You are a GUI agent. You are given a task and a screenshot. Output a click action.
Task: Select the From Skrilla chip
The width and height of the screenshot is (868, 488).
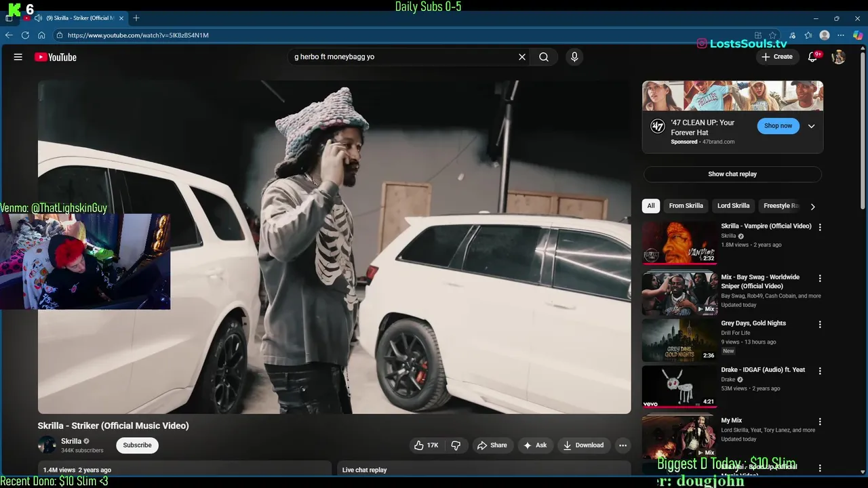coord(686,206)
